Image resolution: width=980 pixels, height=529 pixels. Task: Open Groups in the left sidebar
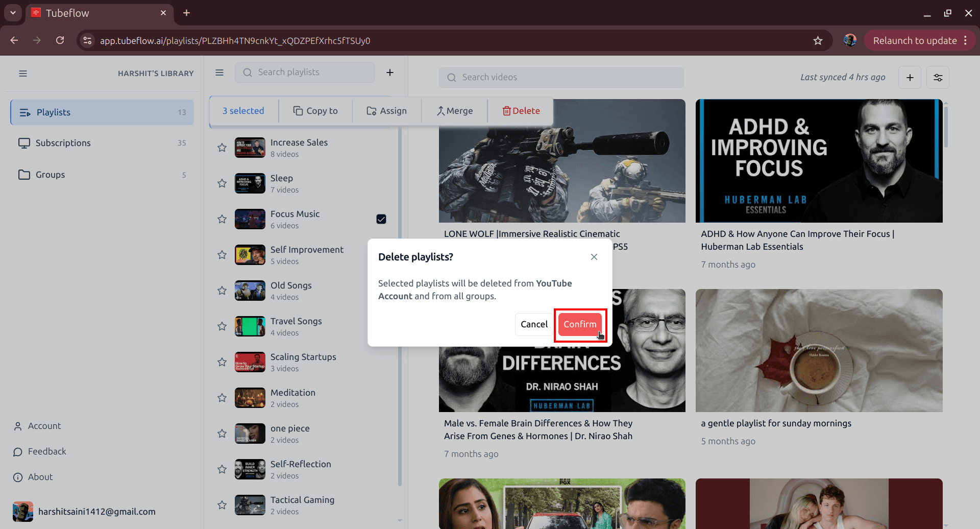(x=50, y=174)
